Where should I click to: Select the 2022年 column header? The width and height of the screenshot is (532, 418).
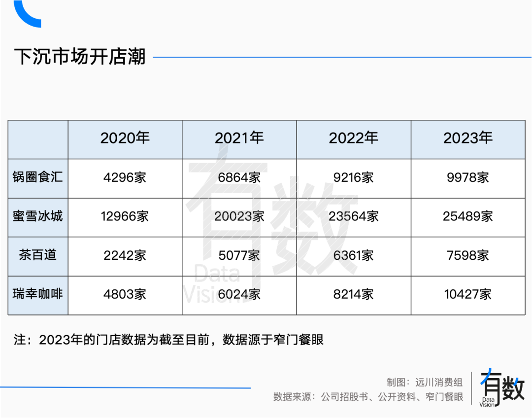pyautogui.click(x=354, y=139)
